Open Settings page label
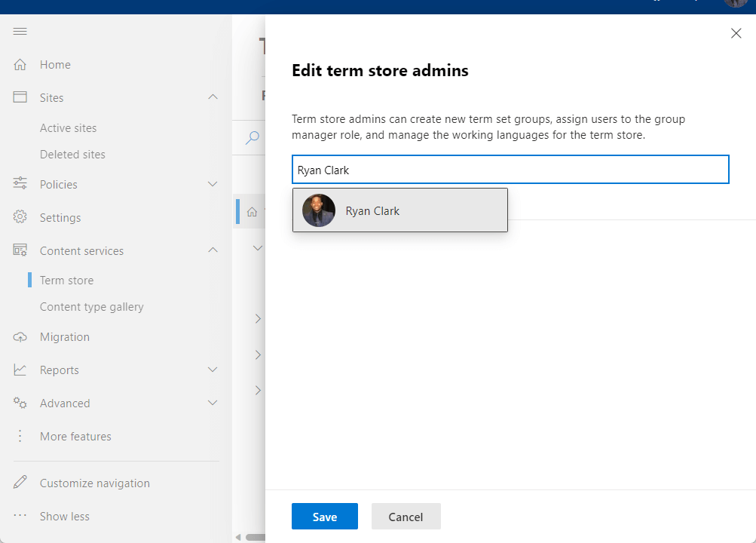Screen dimensions: 756x543 60,218
